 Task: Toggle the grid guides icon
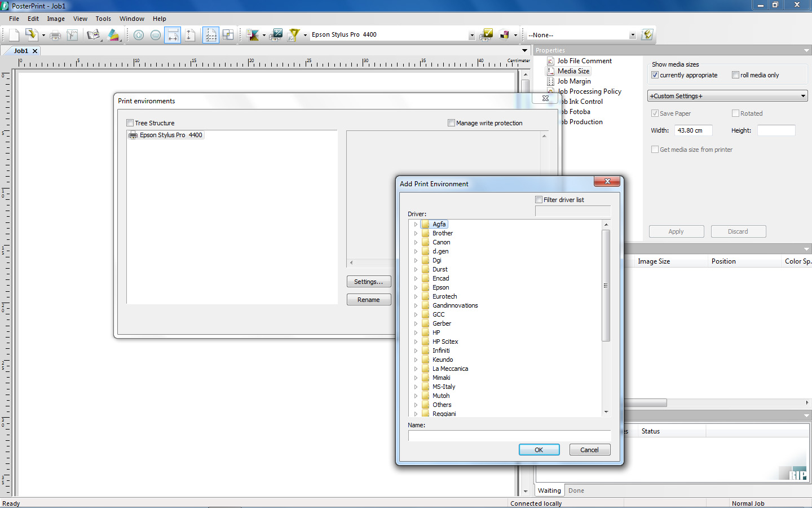tap(211, 35)
